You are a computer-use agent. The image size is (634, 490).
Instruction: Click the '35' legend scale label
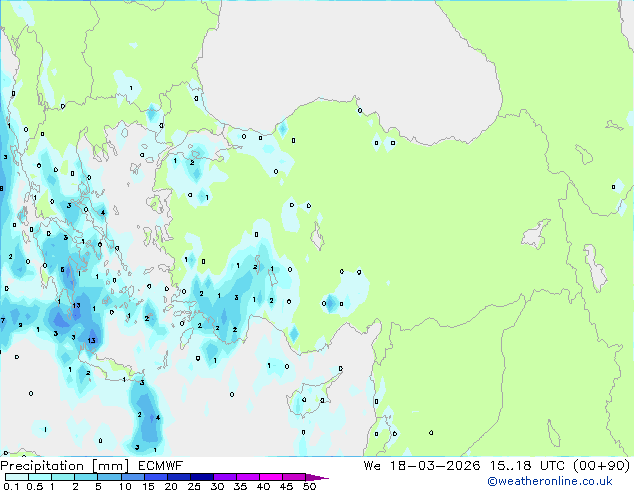coord(240,486)
